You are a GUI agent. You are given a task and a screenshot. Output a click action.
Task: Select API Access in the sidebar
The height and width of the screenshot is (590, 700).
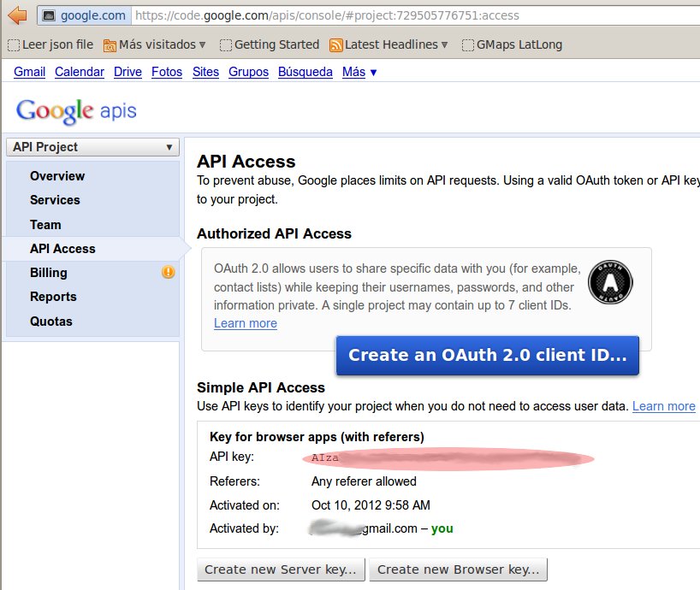62,248
